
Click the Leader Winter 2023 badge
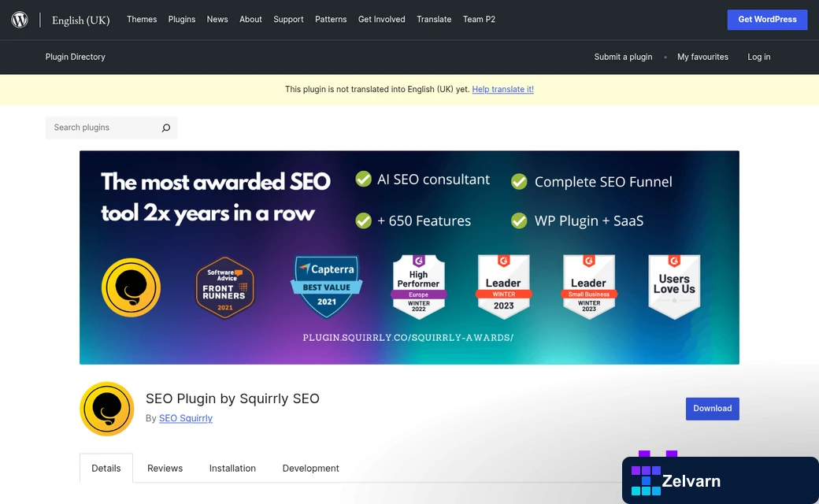click(503, 287)
